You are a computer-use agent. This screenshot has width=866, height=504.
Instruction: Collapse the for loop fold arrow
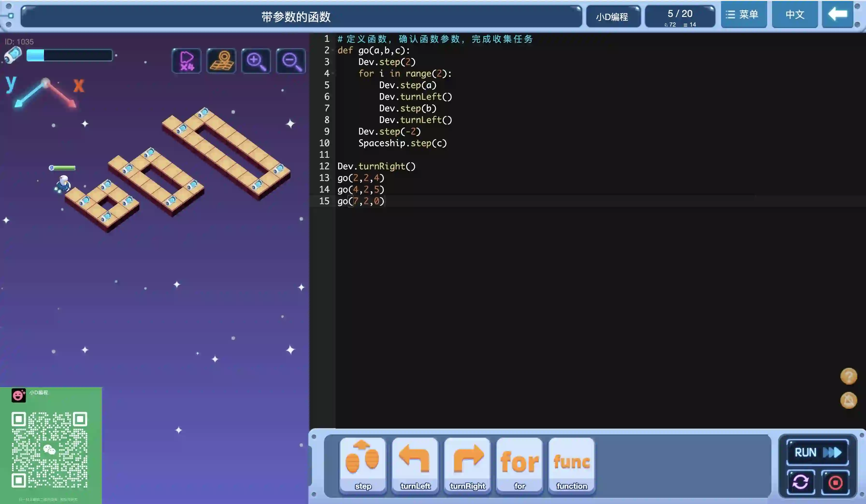click(333, 73)
